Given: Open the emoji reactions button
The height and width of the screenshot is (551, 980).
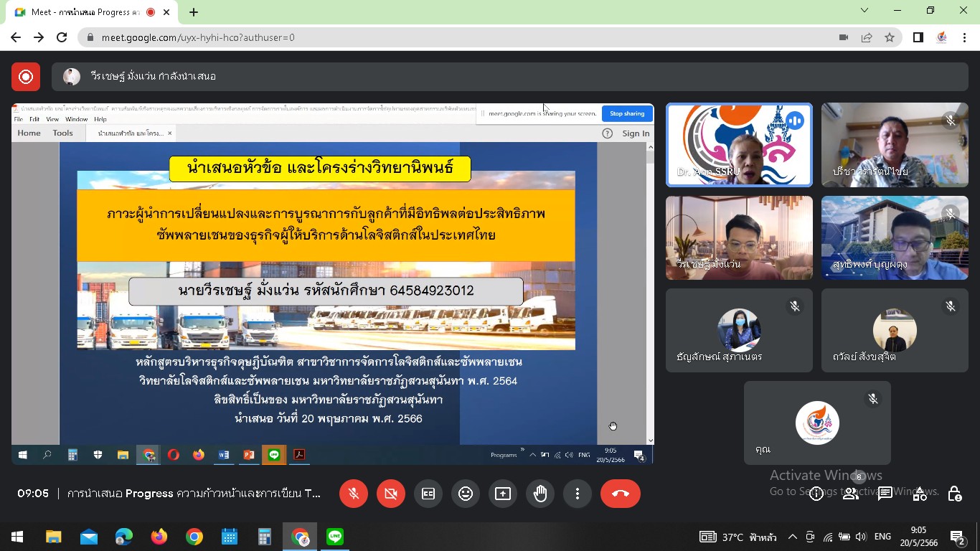Looking at the screenshot, I should click(x=466, y=494).
